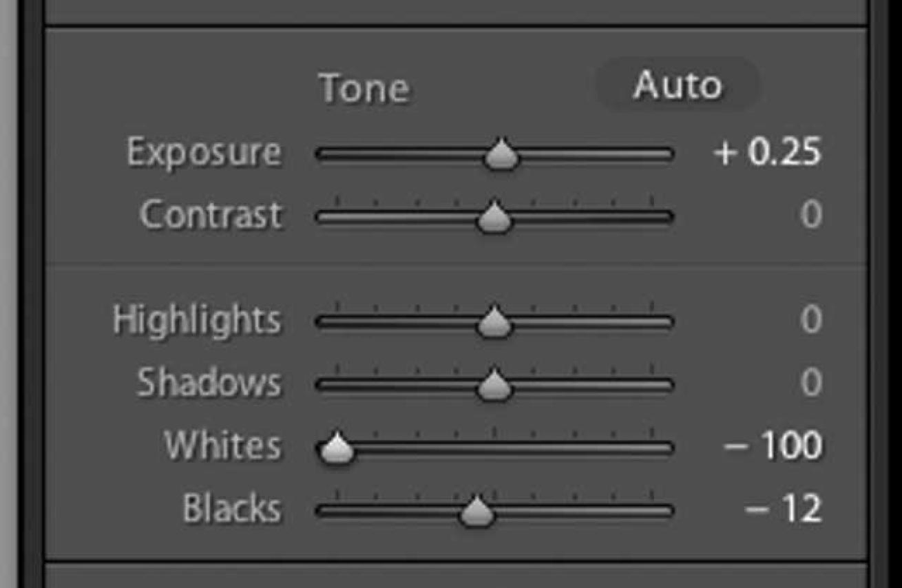
Task: Click the Blacks label
Action: (x=231, y=510)
